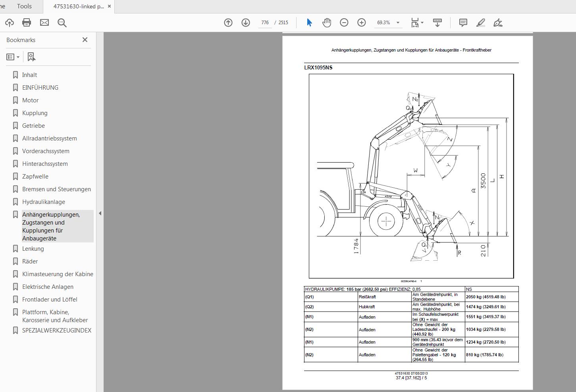This screenshot has width=576, height=392.
Task: Email the PDF as attachment
Action: (x=44, y=23)
